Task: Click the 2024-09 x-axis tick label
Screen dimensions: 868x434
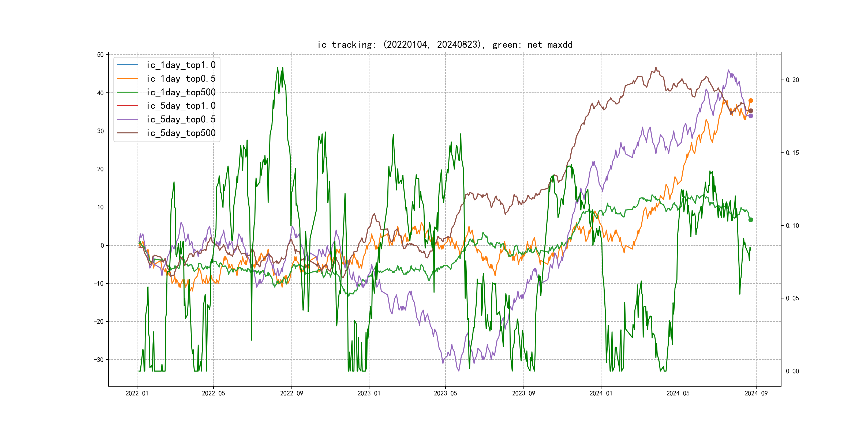Action: click(x=756, y=393)
